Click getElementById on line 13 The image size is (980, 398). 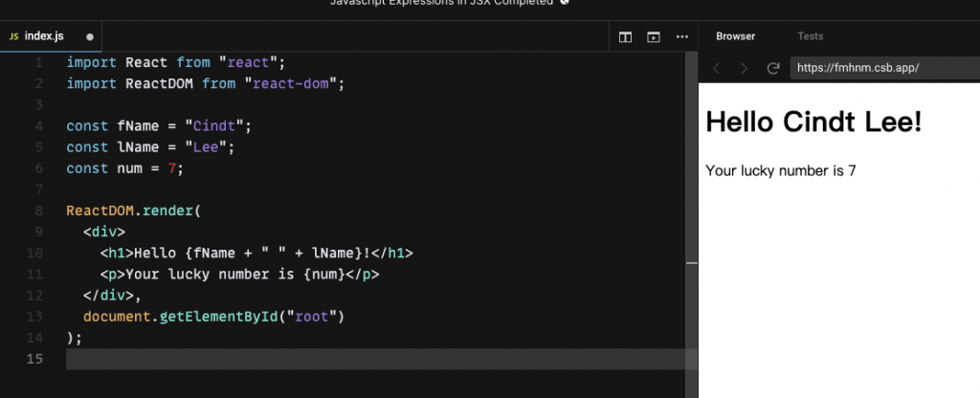[219, 317]
